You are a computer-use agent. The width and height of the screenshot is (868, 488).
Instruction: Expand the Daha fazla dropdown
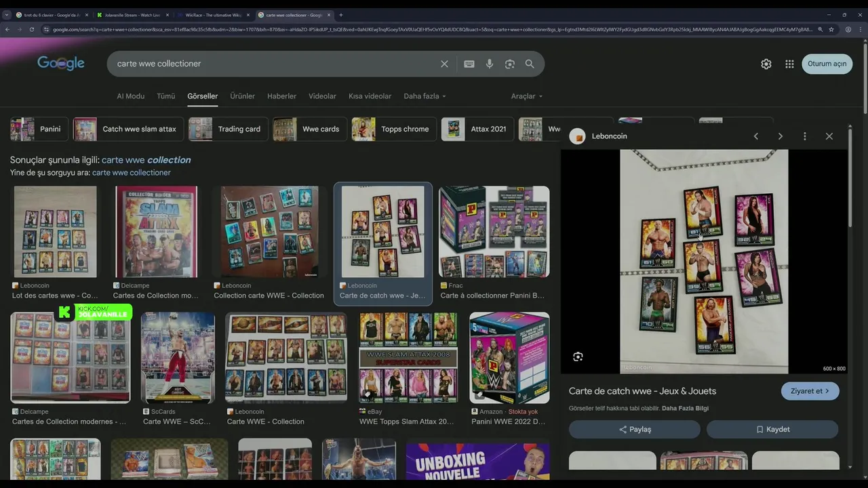(425, 96)
